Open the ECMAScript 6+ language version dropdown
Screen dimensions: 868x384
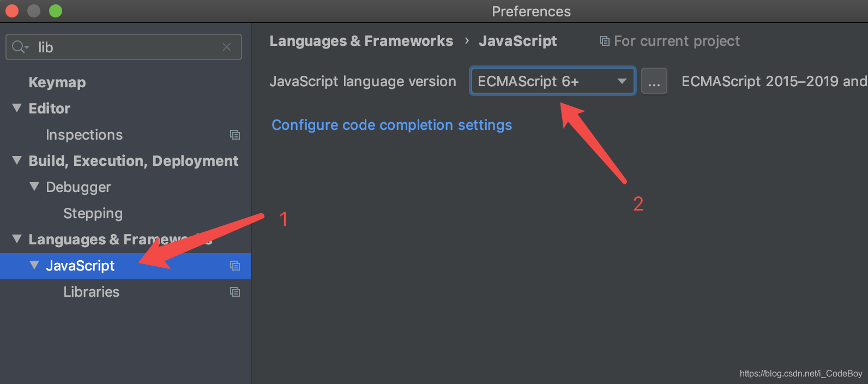point(553,81)
